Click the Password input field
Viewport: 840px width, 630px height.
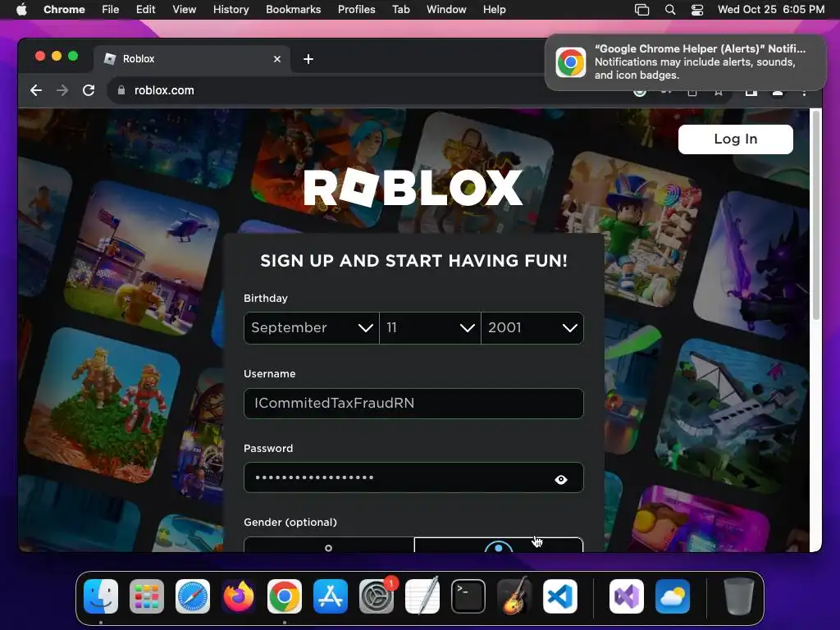[x=413, y=478]
